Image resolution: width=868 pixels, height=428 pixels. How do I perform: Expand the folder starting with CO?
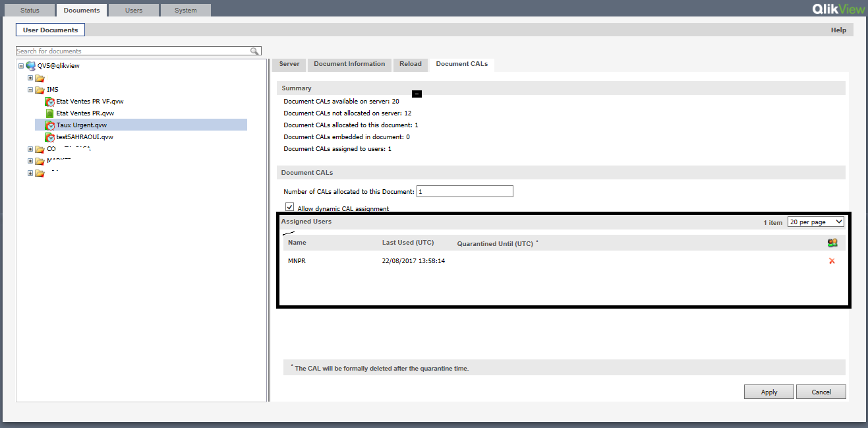tap(30, 149)
